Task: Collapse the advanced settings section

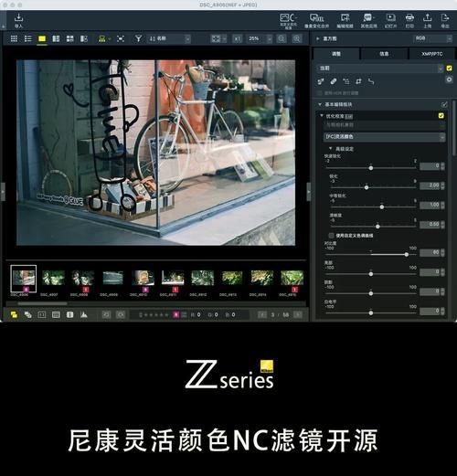Action: coord(331,149)
